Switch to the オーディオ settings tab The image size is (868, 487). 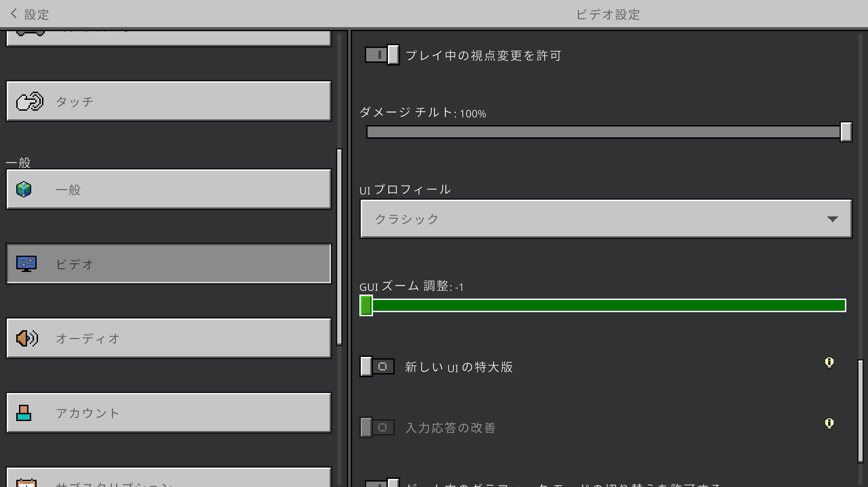tap(169, 338)
